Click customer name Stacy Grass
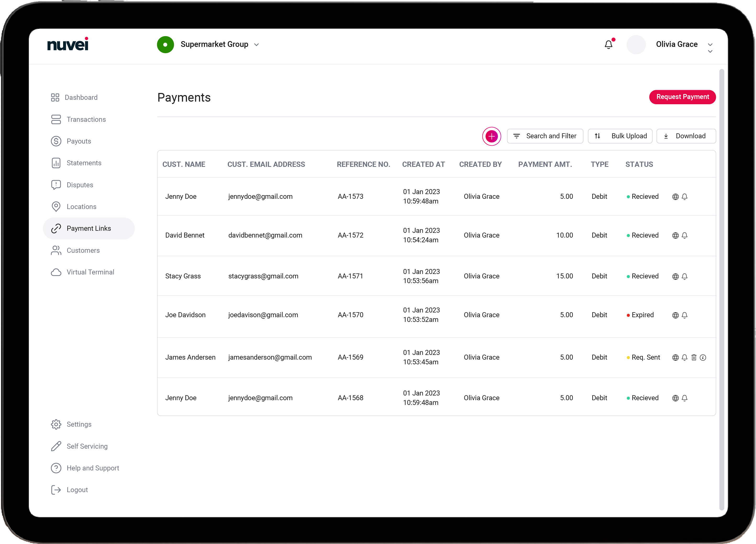Screen dimensions: 756x544 [x=183, y=277]
